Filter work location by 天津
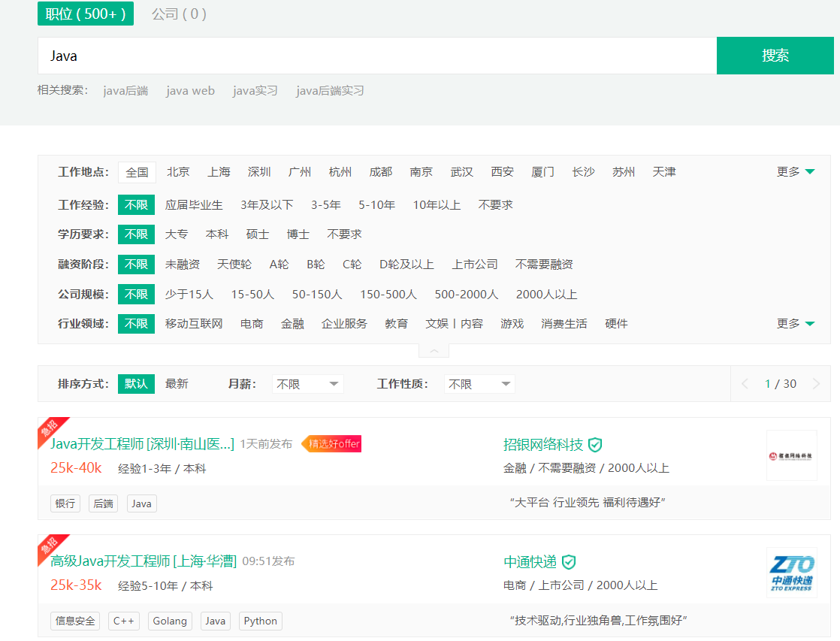This screenshot has width=840, height=641. pos(664,172)
